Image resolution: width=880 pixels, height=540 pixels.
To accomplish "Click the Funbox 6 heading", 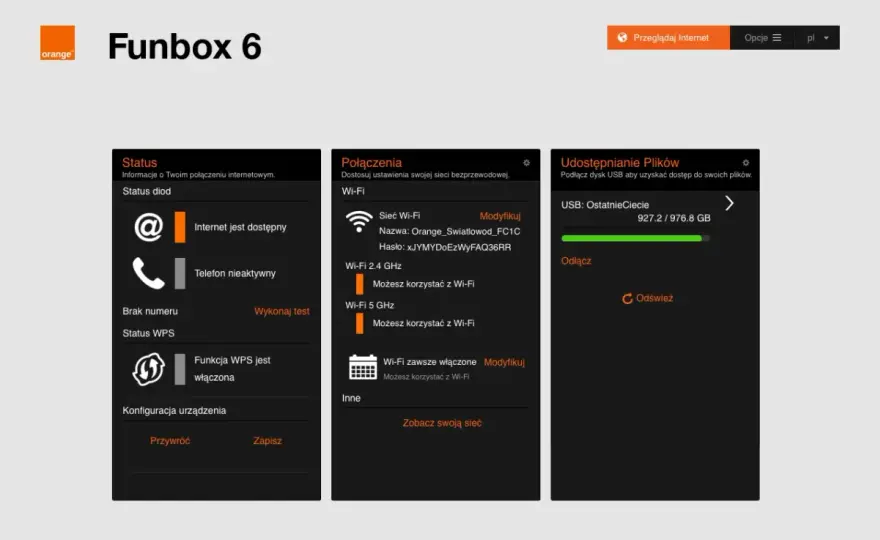I will tap(185, 46).
